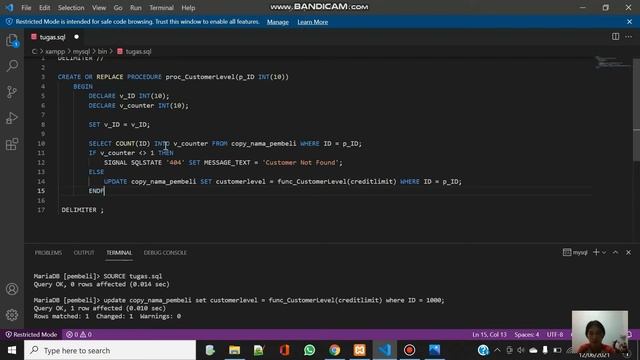
Task: Open the Selection menu
Action: click(71, 8)
